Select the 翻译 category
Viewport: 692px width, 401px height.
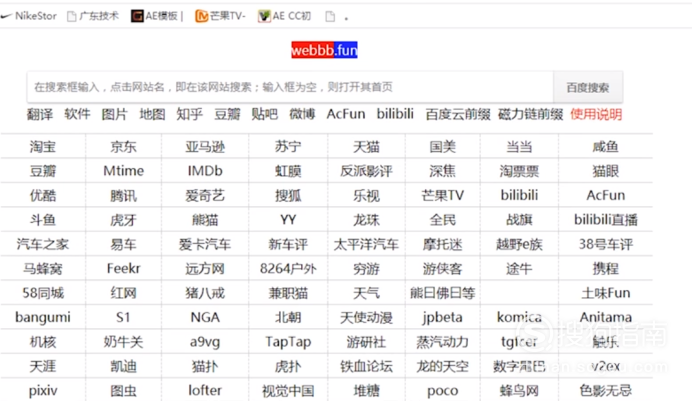point(40,115)
